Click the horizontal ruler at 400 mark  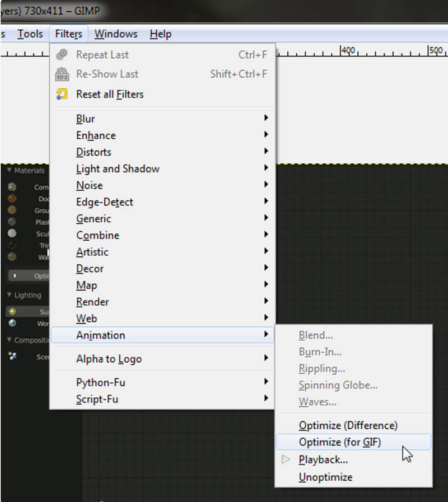[342, 52]
